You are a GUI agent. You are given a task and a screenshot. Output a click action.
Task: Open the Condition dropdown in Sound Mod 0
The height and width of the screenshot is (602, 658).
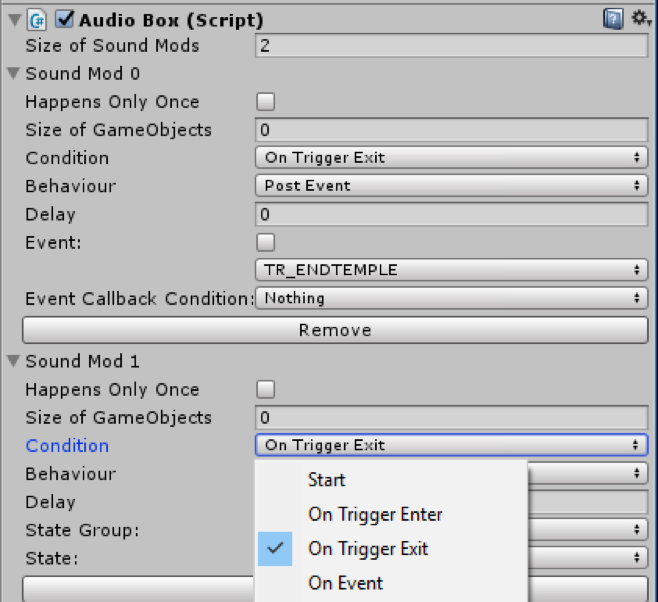pos(452,158)
